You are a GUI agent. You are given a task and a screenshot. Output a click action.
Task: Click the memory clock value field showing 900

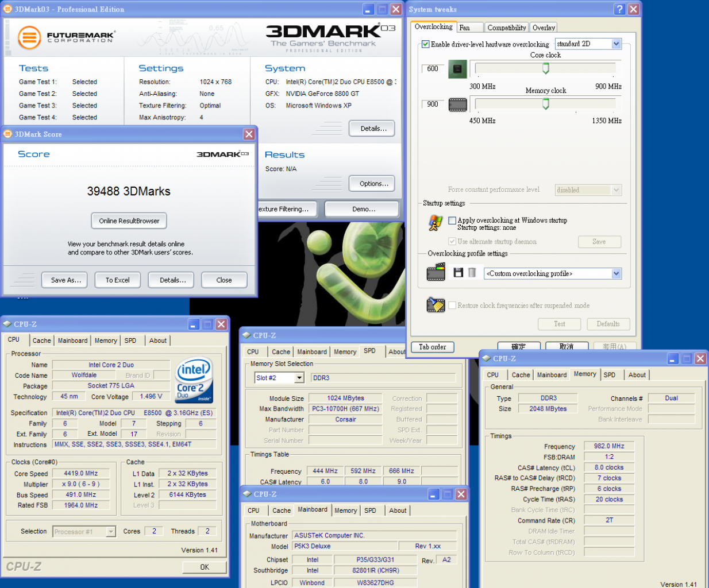tap(433, 105)
